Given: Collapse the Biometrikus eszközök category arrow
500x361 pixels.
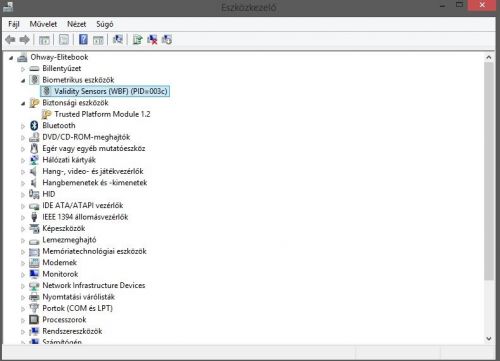Looking at the screenshot, I should tap(23, 81).
